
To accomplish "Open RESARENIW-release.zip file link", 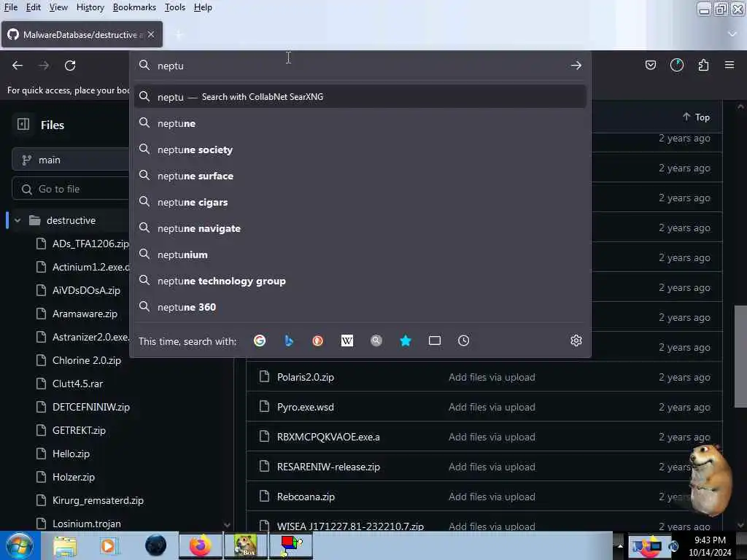I will 328,467.
